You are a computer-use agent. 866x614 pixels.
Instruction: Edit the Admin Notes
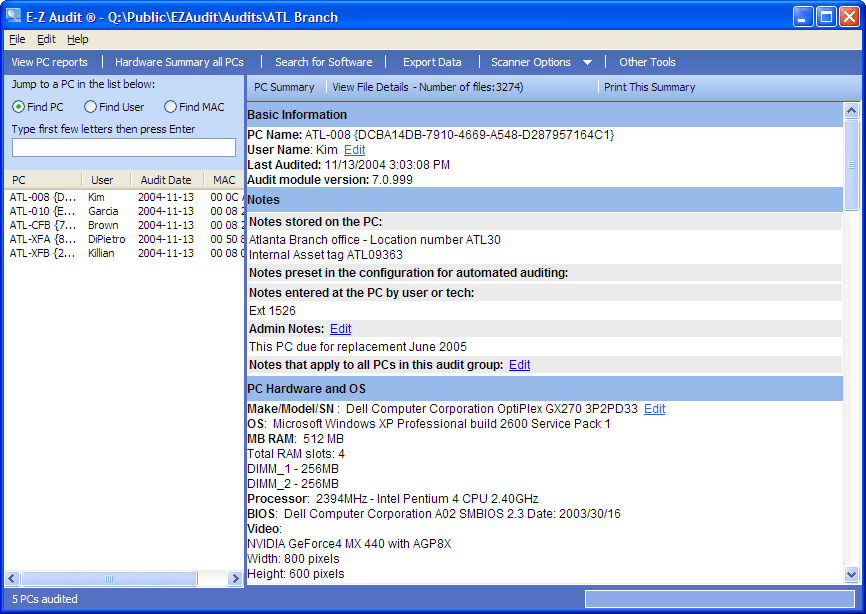[x=340, y=328]
